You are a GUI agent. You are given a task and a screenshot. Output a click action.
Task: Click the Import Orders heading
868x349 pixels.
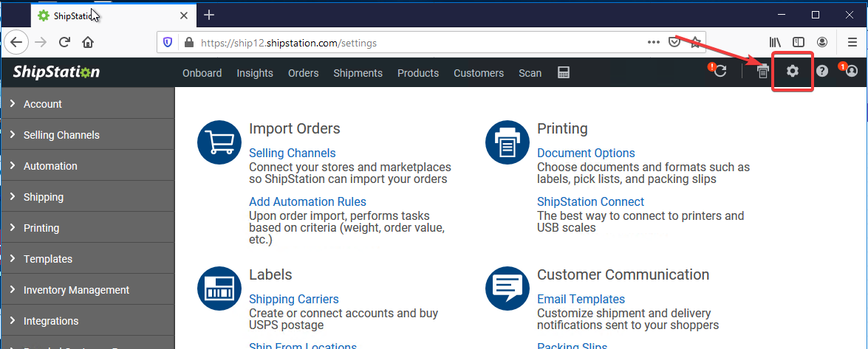(x=295, y=128)
